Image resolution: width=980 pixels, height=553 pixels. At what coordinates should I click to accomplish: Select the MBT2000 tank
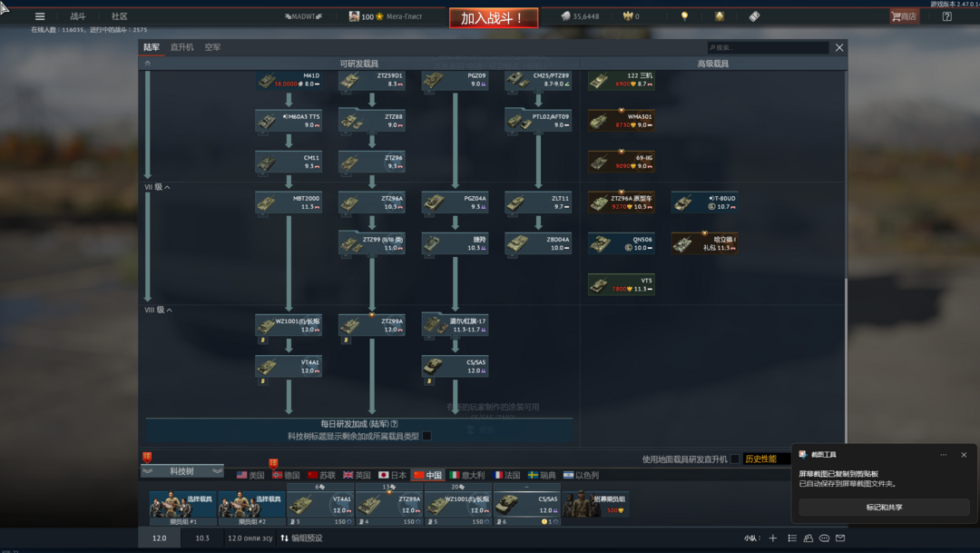pyautogui.click(x=289, y=202)
